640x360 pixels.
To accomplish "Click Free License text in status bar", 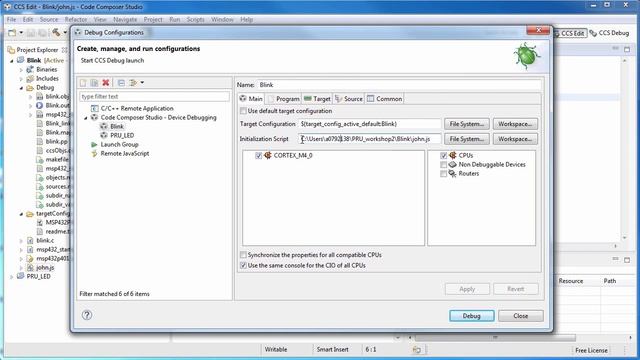I will (591, 350).
